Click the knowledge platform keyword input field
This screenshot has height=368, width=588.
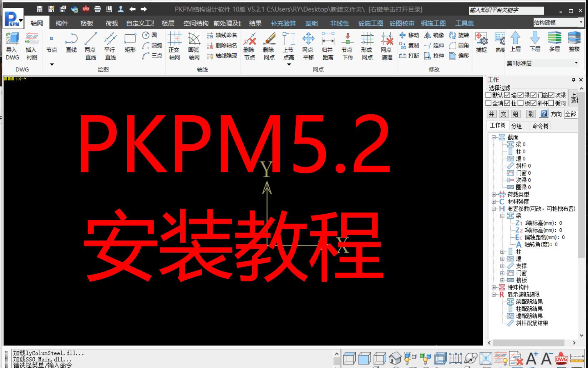[507, 10]
